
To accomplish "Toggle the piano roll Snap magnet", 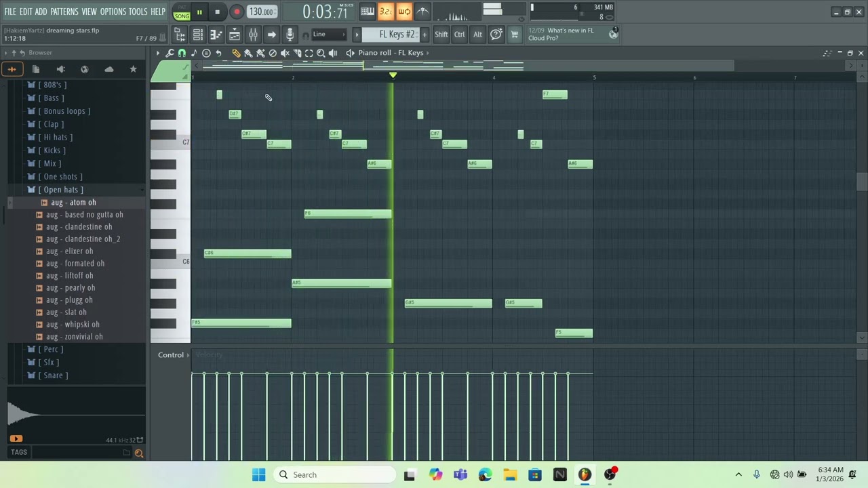I will click(x=182, y=53).
